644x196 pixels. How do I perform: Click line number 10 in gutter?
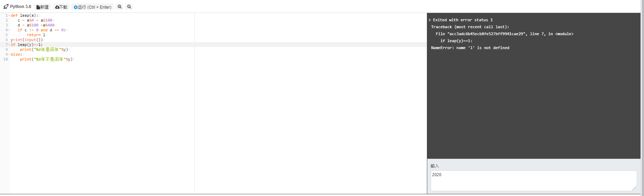pos(6,60)
